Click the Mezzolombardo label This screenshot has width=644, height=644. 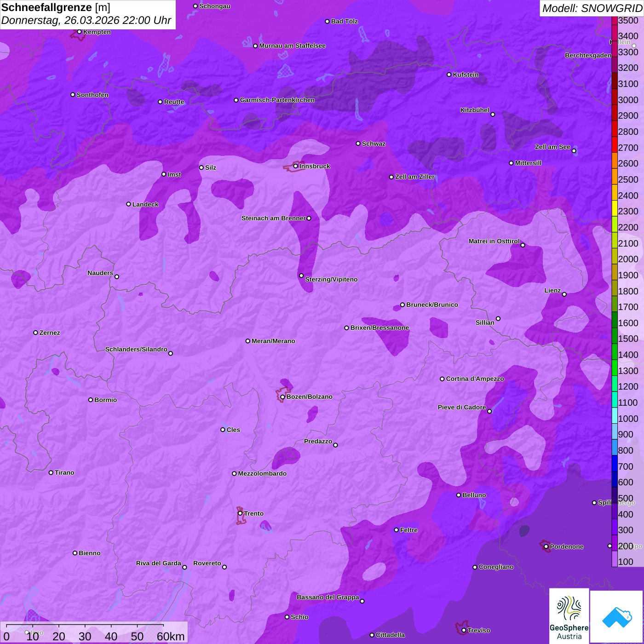(262, 473)
